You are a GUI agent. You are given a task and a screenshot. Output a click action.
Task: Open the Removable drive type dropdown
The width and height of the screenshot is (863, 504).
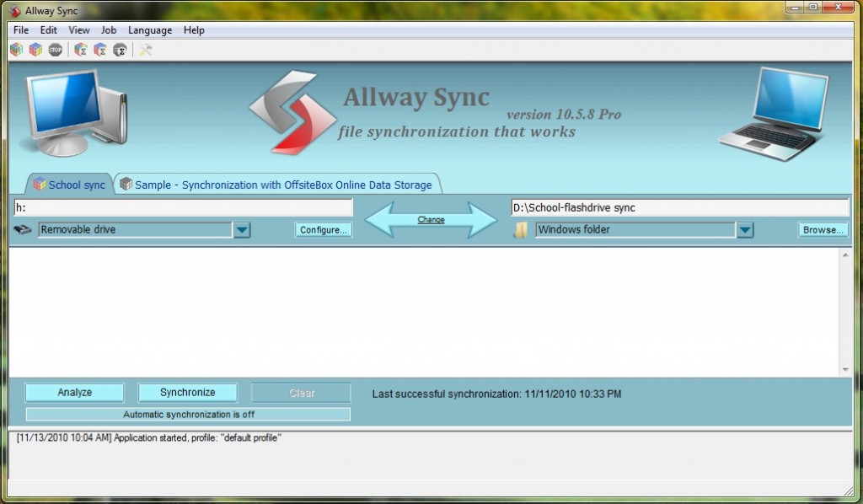click(x=242, y=230)
